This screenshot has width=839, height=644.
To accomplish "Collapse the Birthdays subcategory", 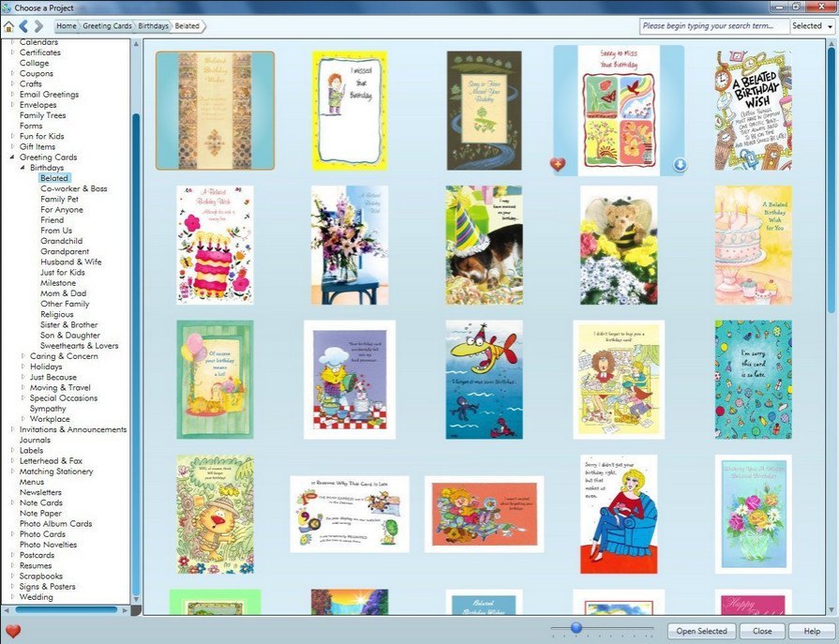I will tap(22, 168).
